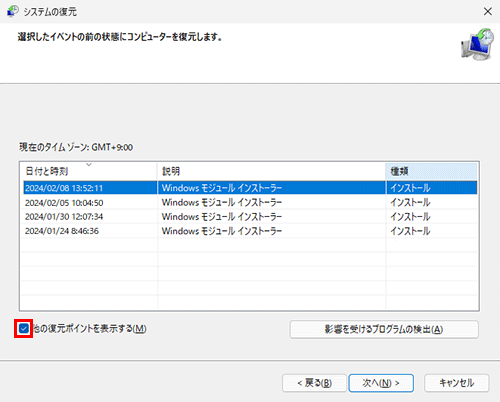The image size is (500, 402).
Task: Close the システムの復元 window
Action: (x=488, y=11)
